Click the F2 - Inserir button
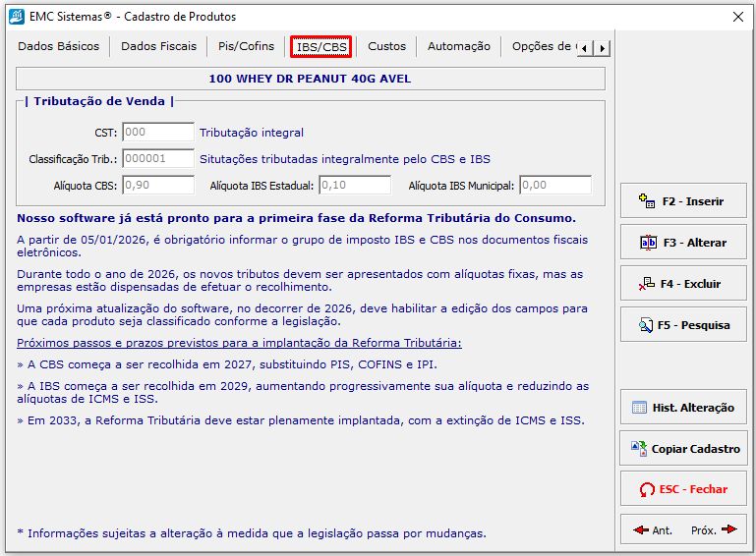The image size is (756, 556). [x=683, y=201]
